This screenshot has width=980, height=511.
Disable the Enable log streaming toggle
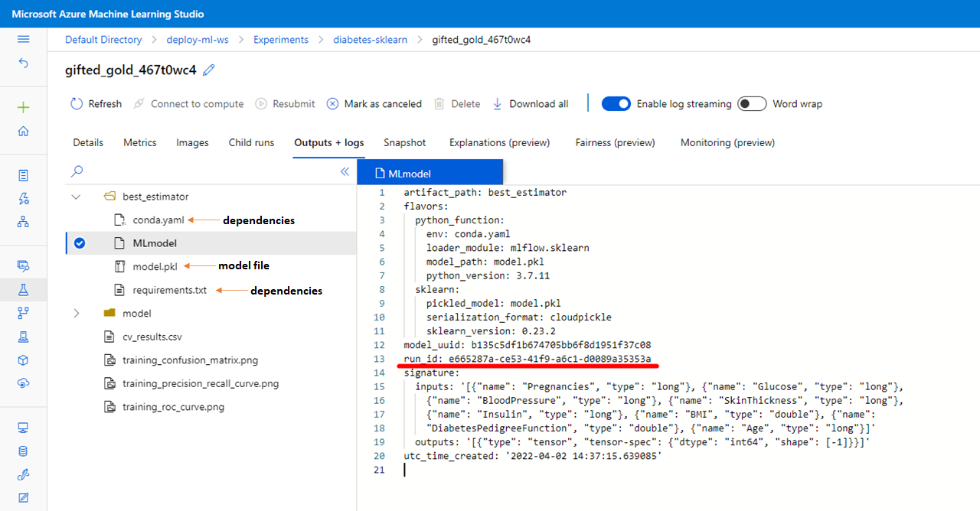[x=616, y=104]
